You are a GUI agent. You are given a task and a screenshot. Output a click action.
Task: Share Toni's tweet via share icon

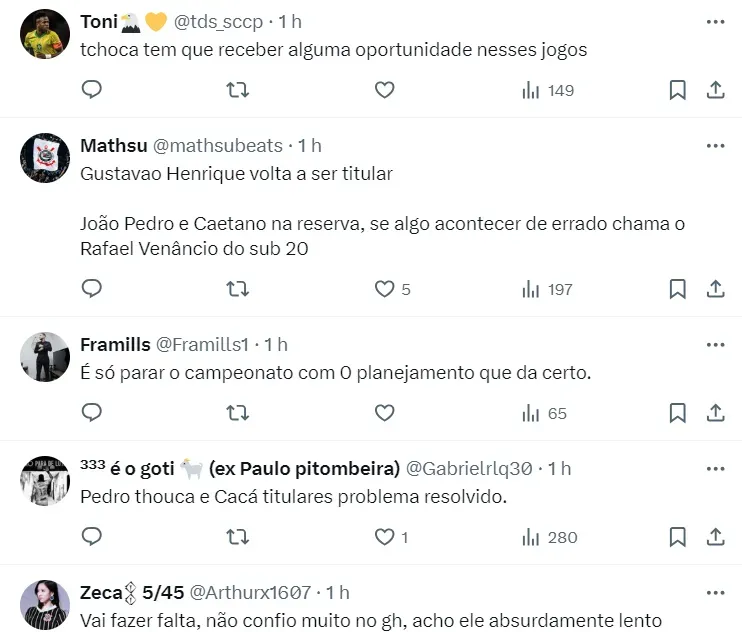tap(716, 90)
